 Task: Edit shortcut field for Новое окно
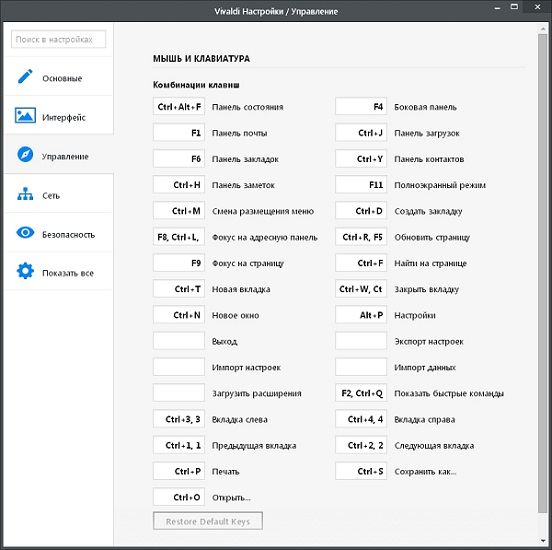pos(179,315)
